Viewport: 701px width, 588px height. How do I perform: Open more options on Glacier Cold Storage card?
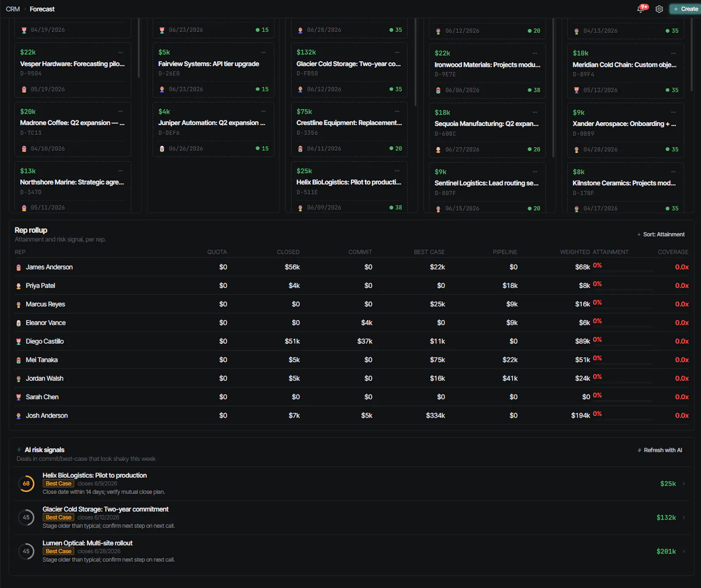(397, 53)
